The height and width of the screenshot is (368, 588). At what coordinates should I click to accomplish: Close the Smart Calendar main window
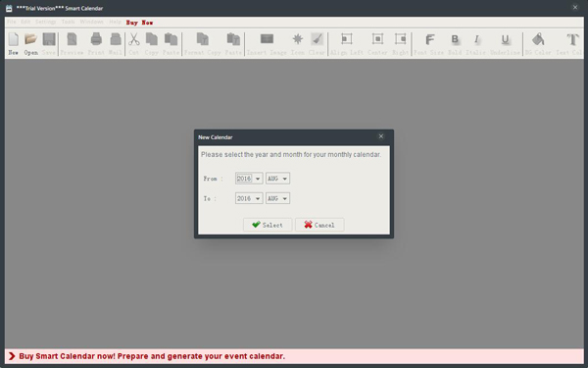pyautogui.click(x=575, y=8)
